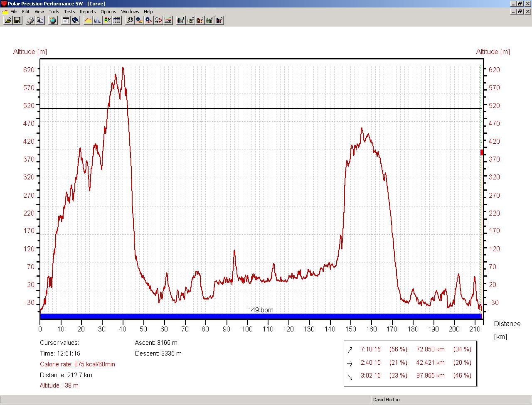Select the numbered bar chart 5 icon
This screenshot has height=405, width=532.
pyautogui.click(x=219, y=20)
